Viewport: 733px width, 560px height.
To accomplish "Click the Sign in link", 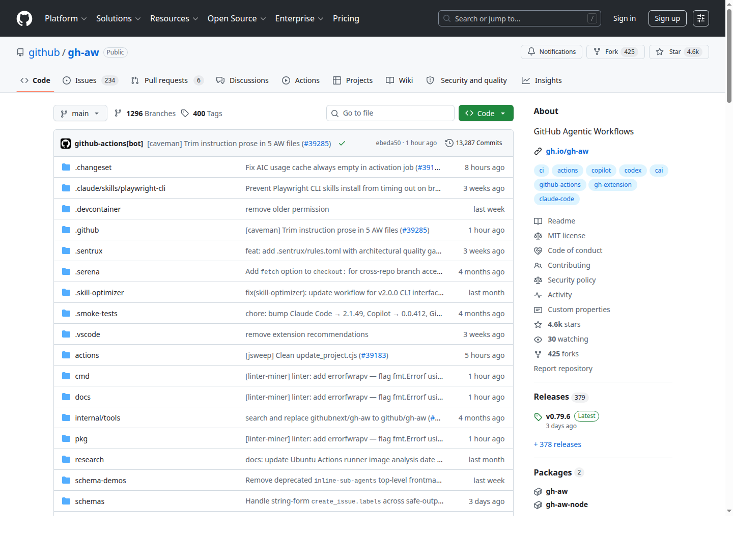I will click(x=625, y=18).
